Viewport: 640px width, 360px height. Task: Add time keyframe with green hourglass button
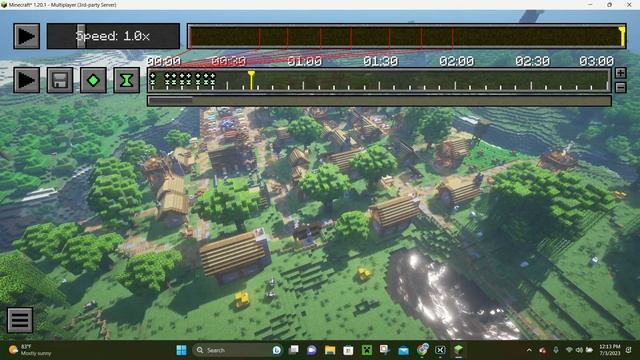tap(127, 80)
